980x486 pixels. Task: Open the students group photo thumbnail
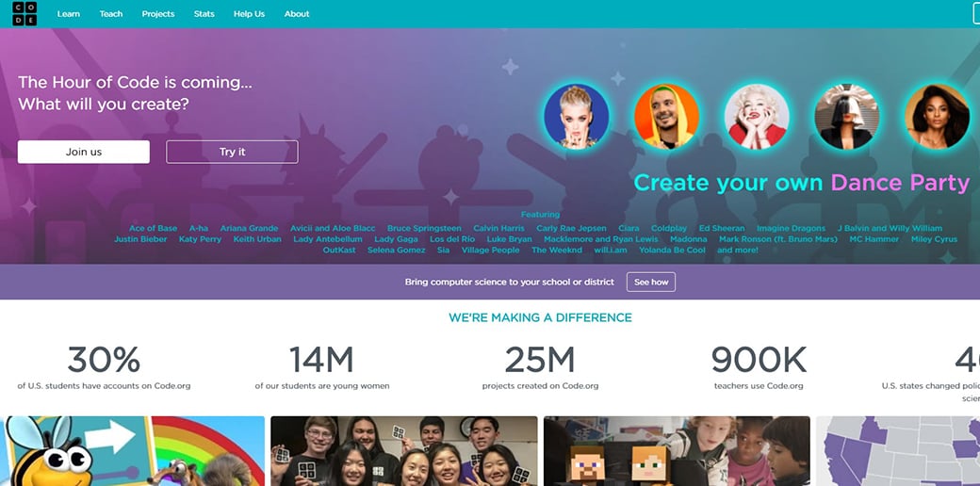403,451
